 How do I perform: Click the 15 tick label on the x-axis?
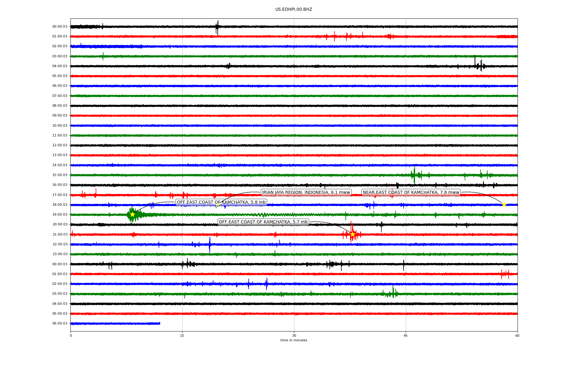click(182, 336)
